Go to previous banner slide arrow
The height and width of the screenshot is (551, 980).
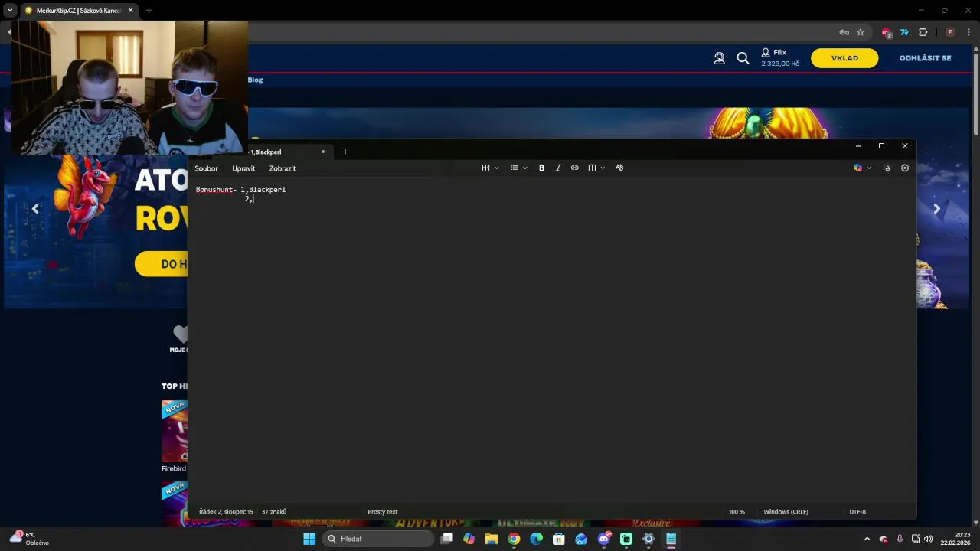[35, 208]
